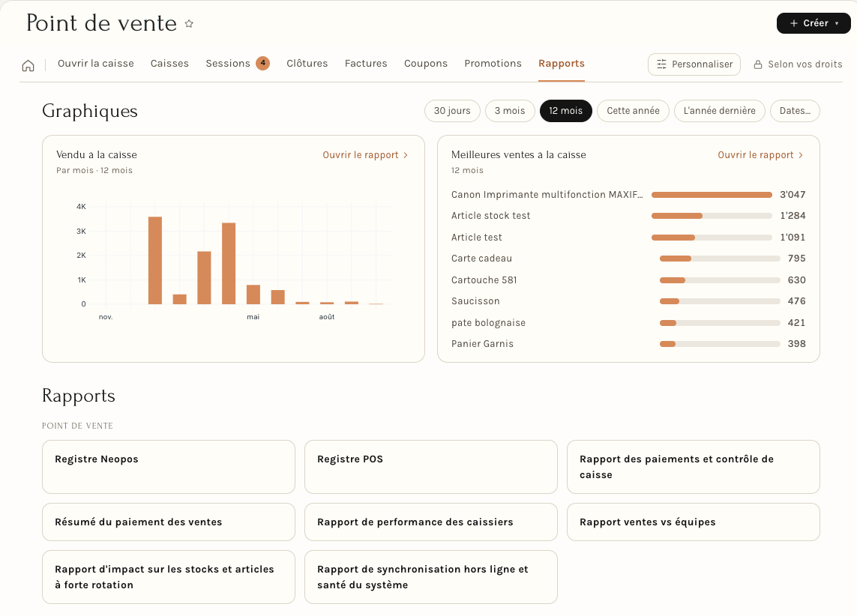The image size is (857, 616).
Task: Open Rapport d'impact sur les stocks report
Action: [169, 577]
